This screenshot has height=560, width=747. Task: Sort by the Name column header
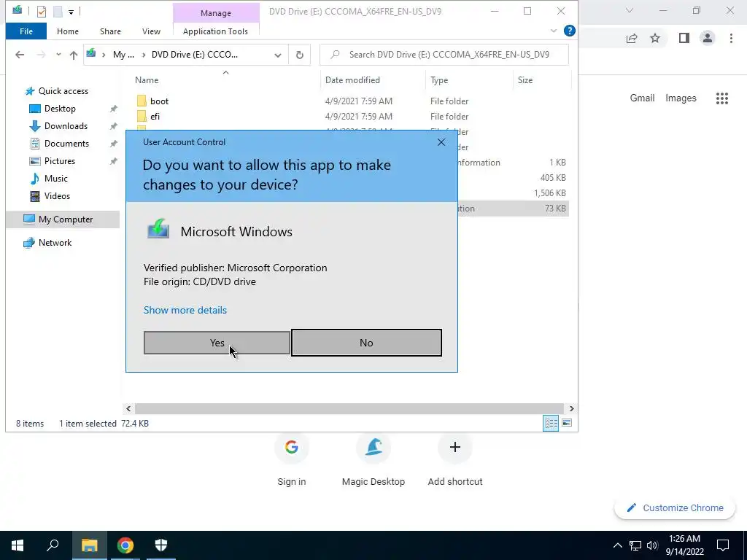pos(146,80)
